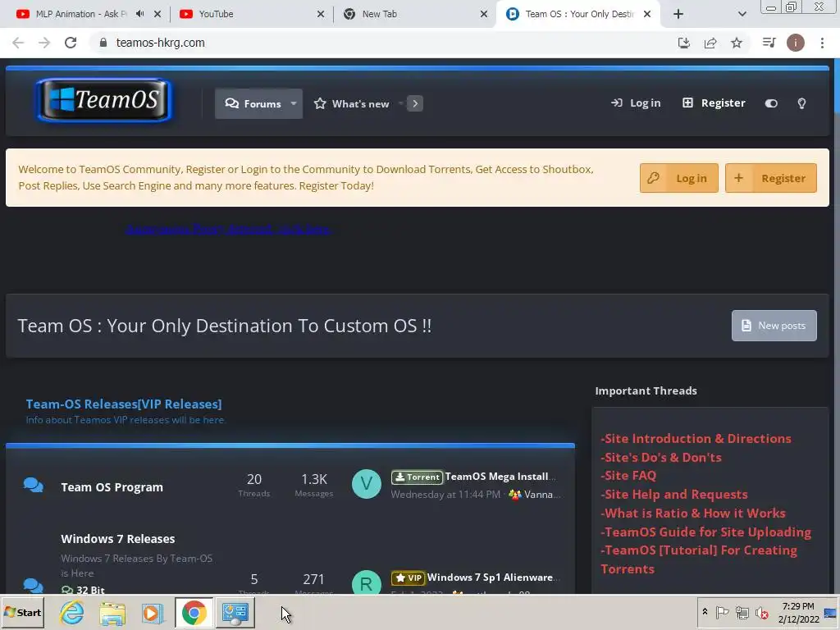Open the tab search dropdown
The width and height of the screenshot is (840, 630).
[742, 14]
